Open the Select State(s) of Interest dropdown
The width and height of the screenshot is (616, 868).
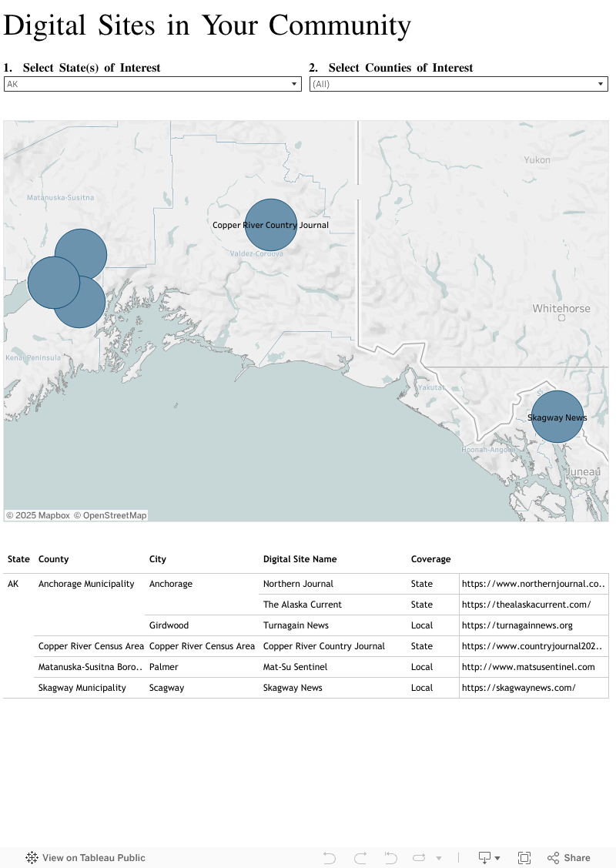152,84
